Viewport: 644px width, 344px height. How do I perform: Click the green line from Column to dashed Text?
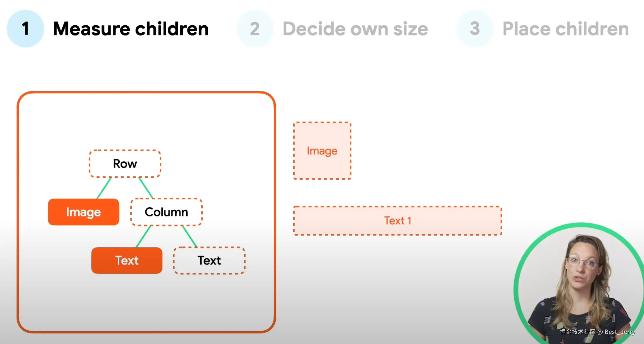point(190,237)
